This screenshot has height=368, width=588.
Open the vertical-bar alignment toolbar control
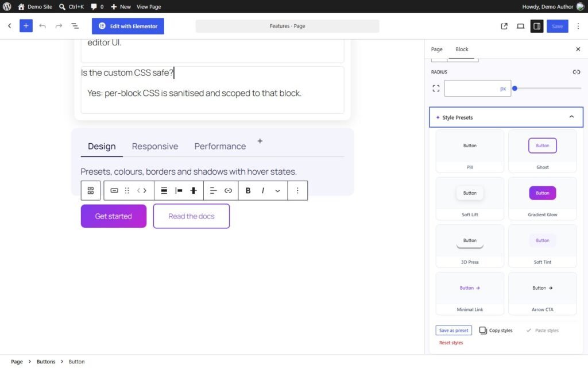[194, 190]
